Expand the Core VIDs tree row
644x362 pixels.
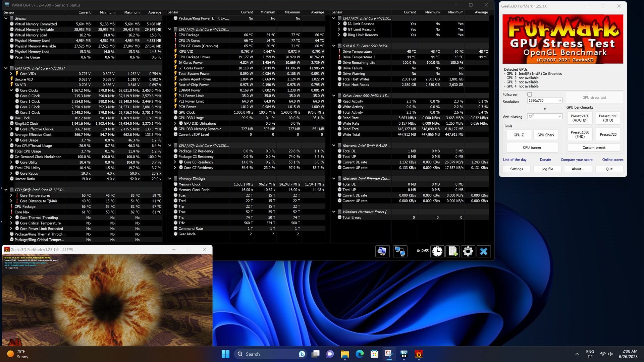[11, 74]
